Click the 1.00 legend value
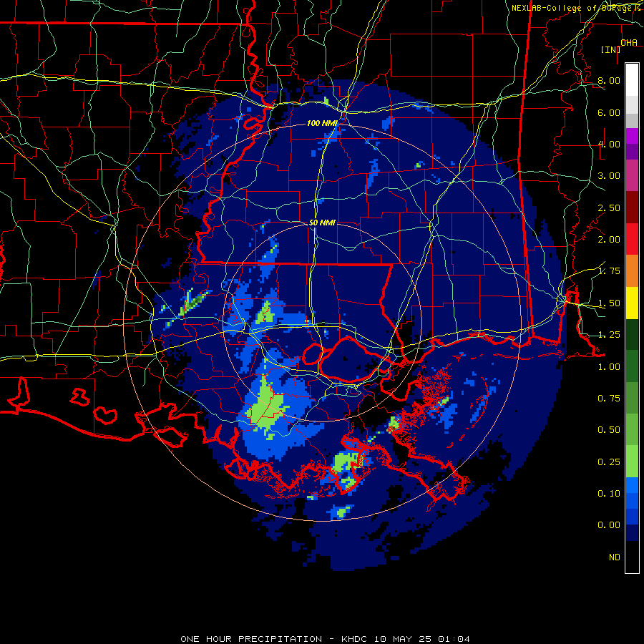The image size is (644, 644). click(x=609, y=367)
